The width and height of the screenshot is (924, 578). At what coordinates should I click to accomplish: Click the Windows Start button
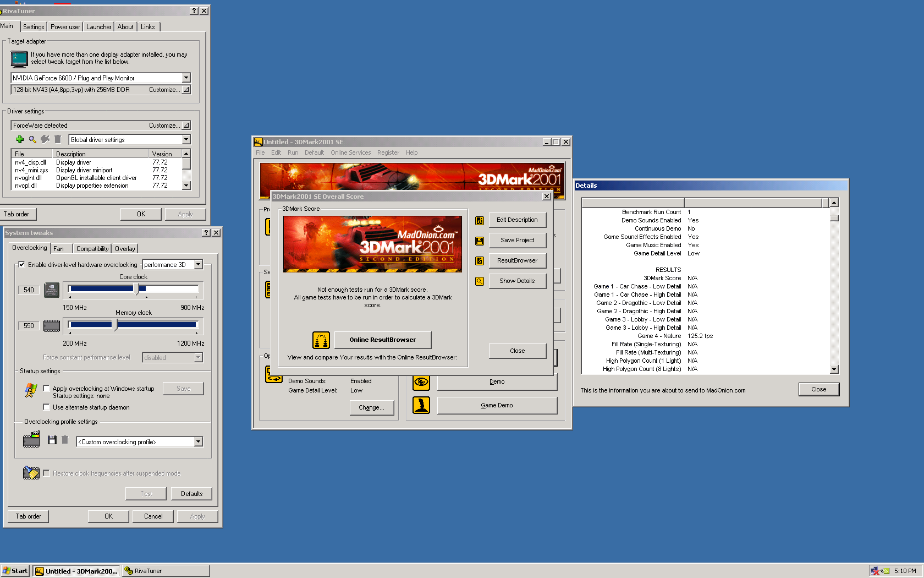(15, 571)
